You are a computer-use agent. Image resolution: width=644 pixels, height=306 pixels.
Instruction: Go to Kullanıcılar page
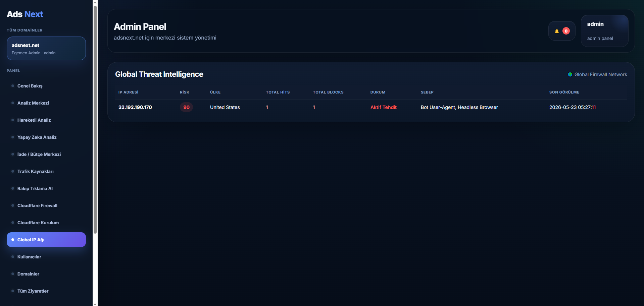(46, 257)
